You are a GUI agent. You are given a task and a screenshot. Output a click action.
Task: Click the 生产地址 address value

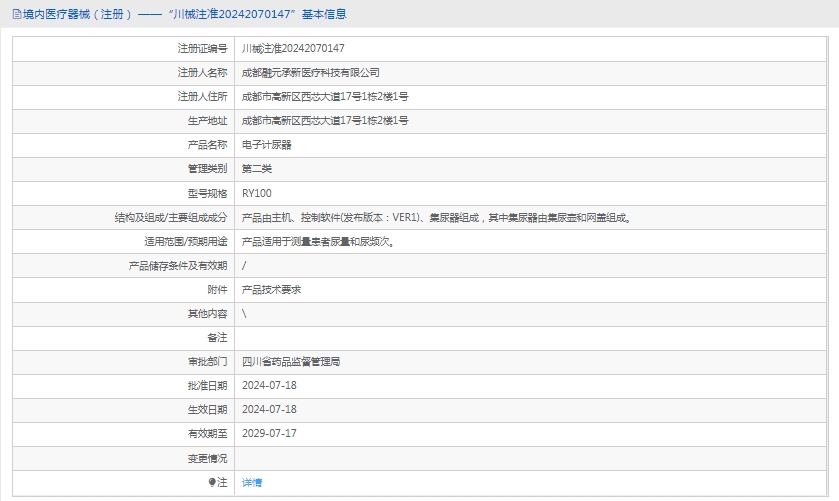pyautogui.click(x=325, y=120)
